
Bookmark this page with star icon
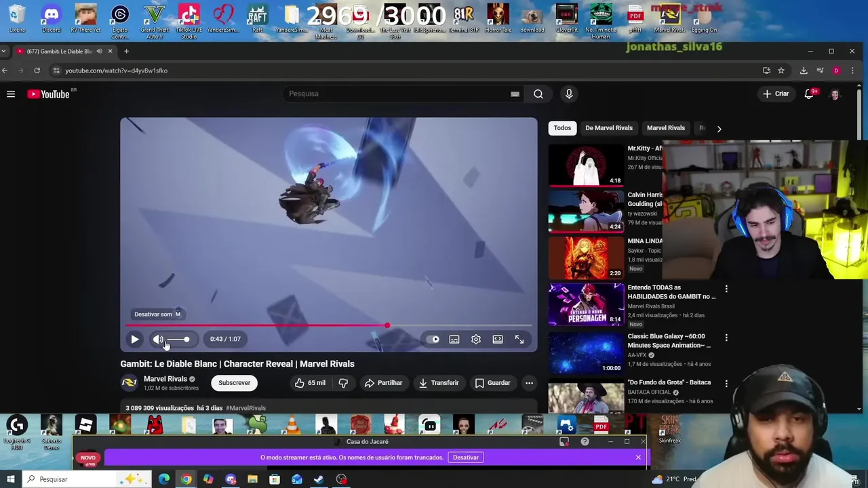(781, 70)
